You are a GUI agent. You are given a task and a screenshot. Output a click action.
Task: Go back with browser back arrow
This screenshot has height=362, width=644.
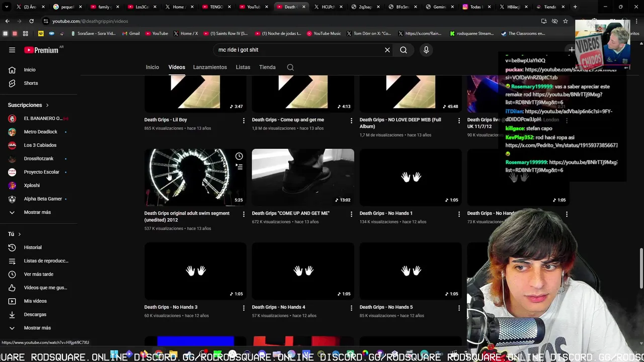[7, 21]
